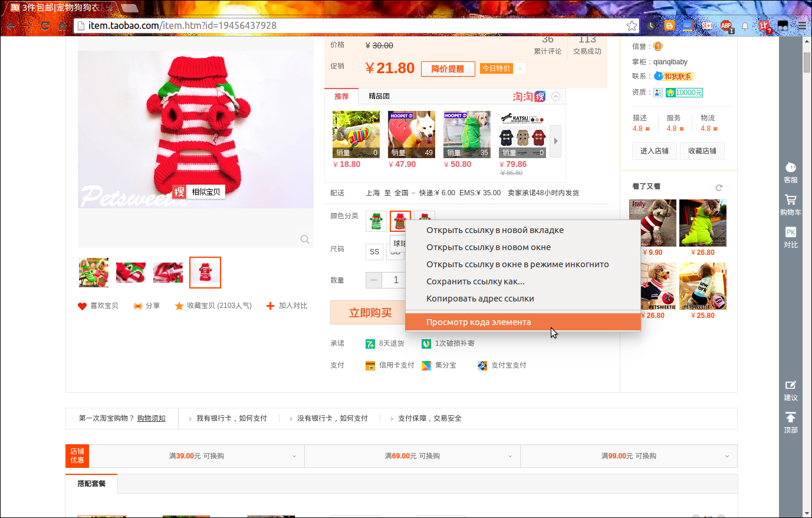
Task: Click the 淘淘搜 logo
Action: tap(529, 96)
